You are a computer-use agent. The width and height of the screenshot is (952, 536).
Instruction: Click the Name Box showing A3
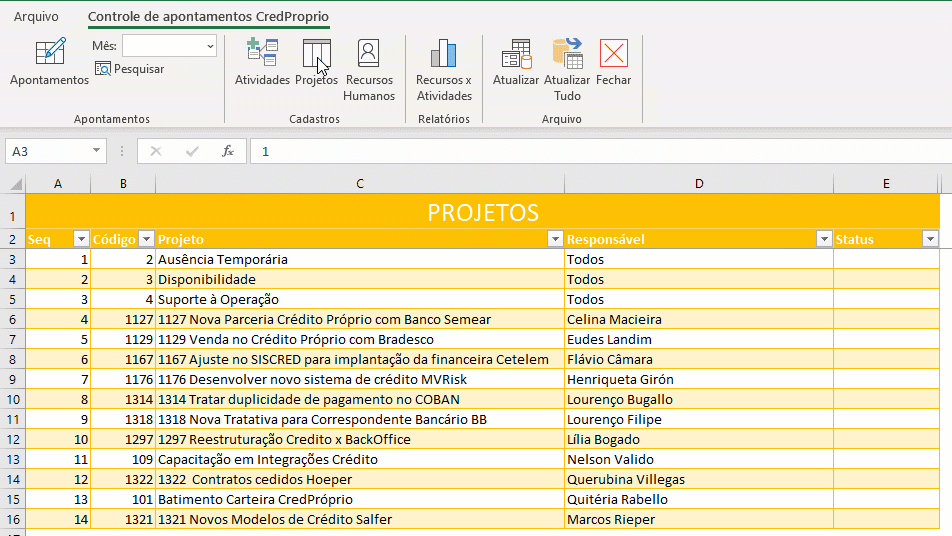49,151
